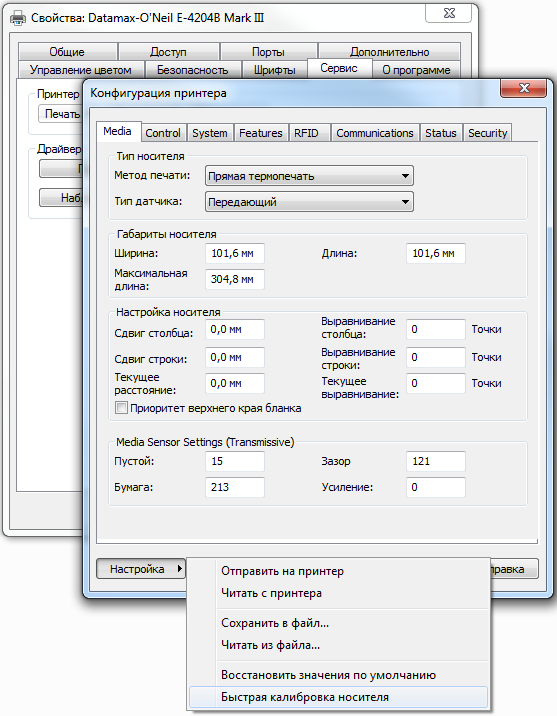Screen dimensions: 557x716
Task: Switch to the Security tab
Action: pyautogui.click(x=488, y=133)
